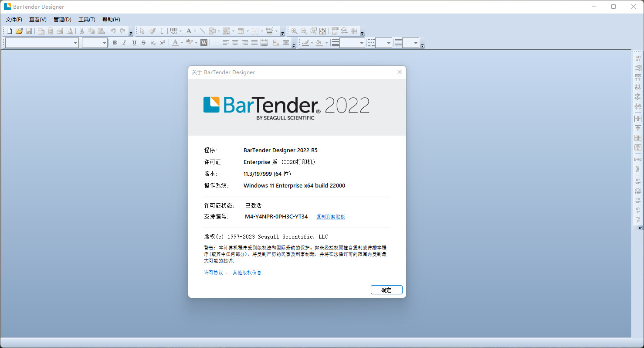The image size is (644, 348).
Task: Toggle Italic formatting
Action: pos(124,43)
